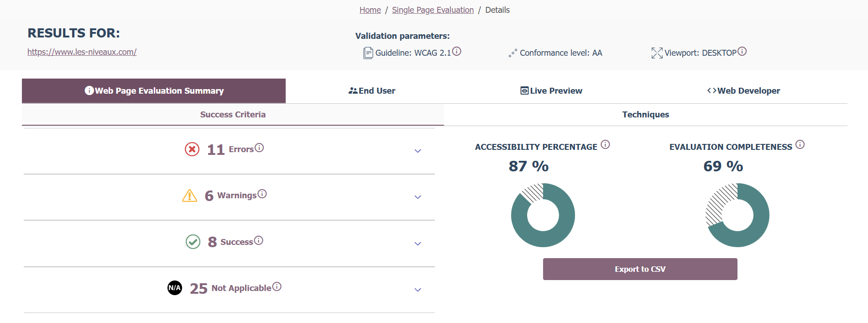Expand the 11 Errors section chevron
This screenshot has width=868, height=323.
pyautogui.click(x=418, y=151)
